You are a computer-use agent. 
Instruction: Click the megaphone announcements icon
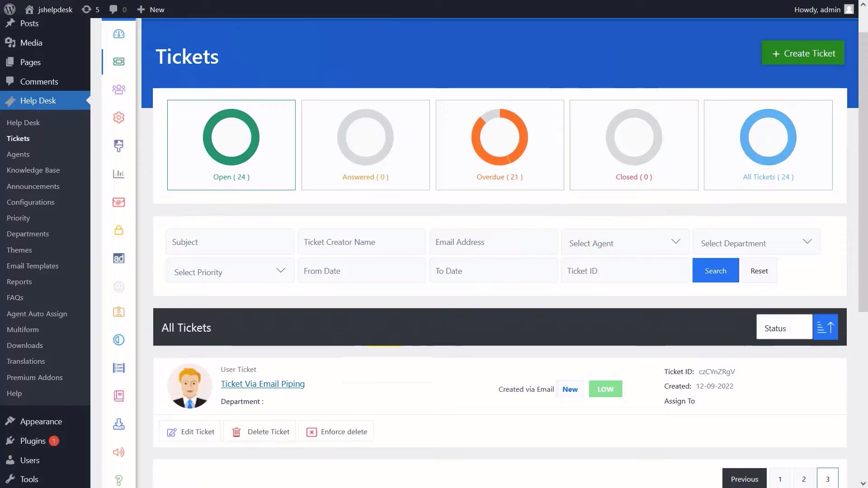[x=118, y=452]
